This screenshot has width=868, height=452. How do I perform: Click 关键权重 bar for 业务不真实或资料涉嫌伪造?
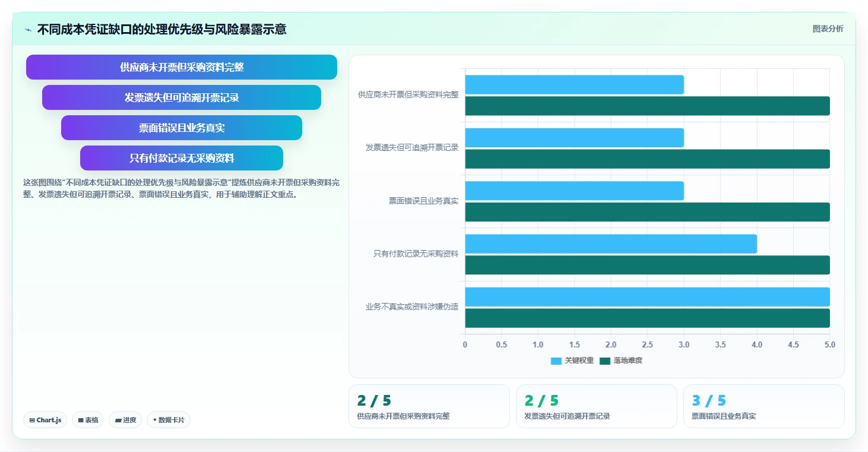tap(647, 297)
